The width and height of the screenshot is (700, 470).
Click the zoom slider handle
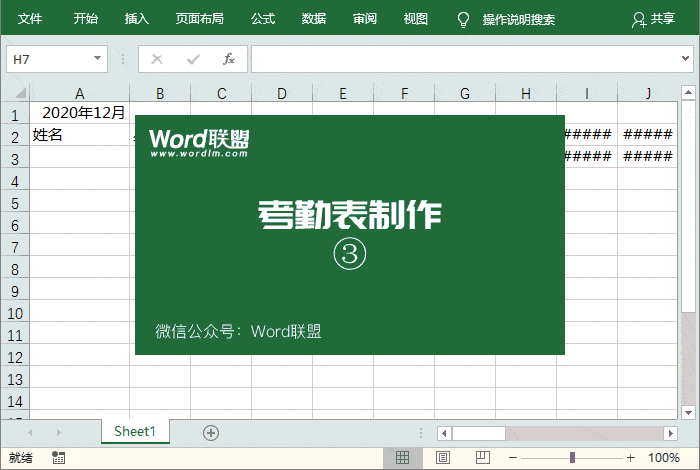point(572,458)
